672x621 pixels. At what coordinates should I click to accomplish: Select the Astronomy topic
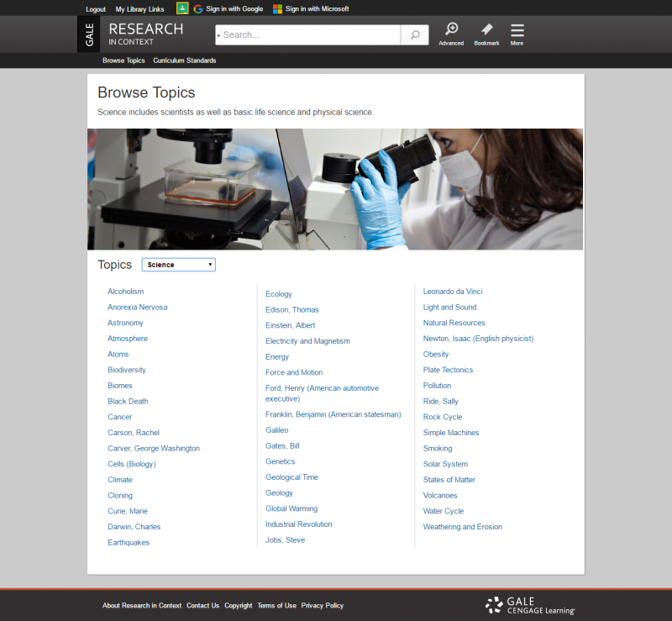coord(125,323)
